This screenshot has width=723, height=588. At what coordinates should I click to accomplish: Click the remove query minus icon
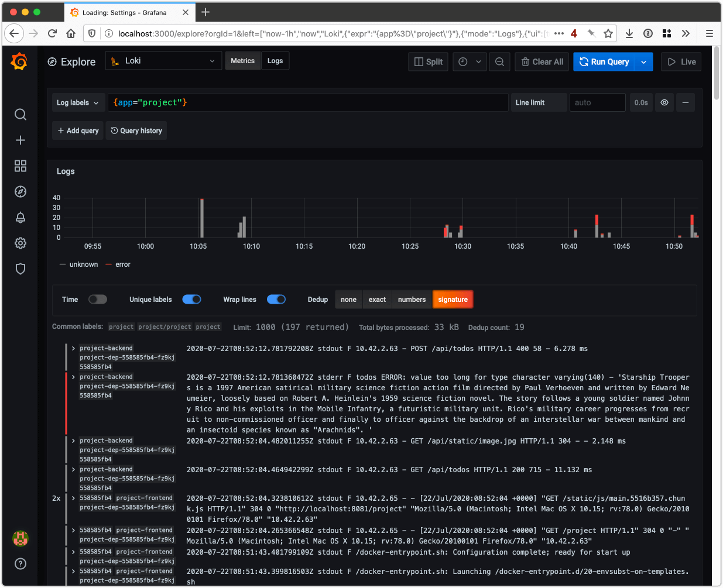coord(686,102)
